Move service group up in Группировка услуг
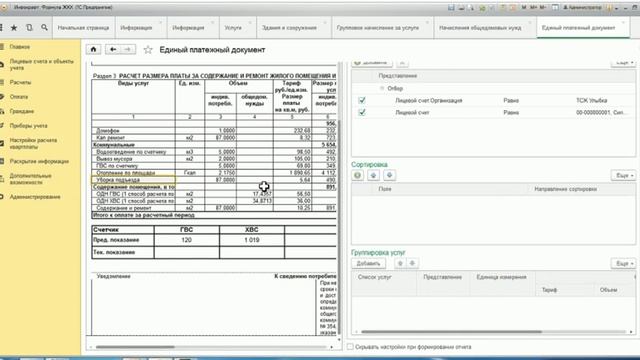 click(400, 263)
